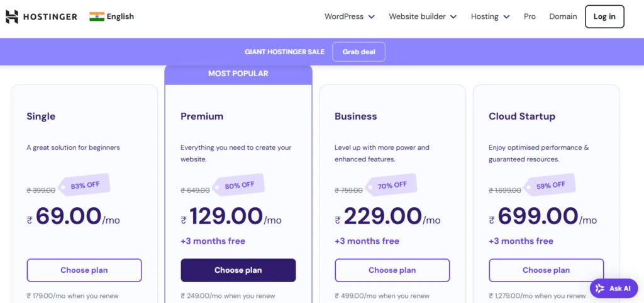Click ₹ 1,279.00/mo when you renew
This screenshot has width=644, height=303.
[537, 296]
